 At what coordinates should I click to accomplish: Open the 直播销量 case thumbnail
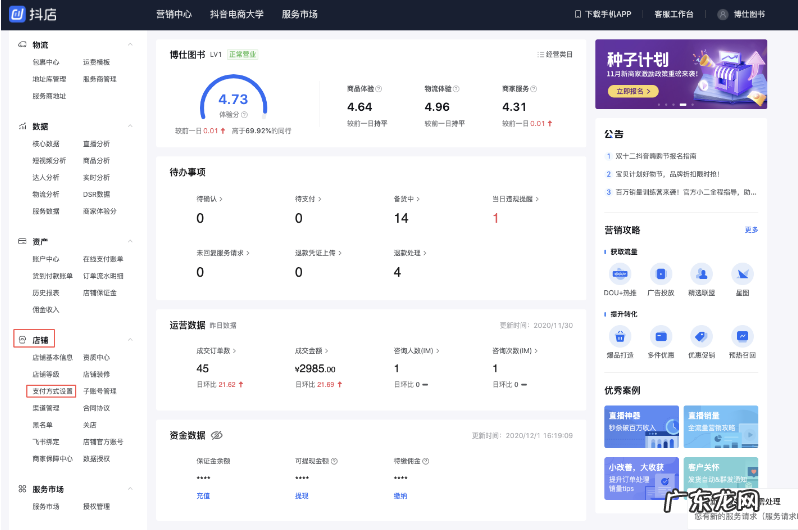721,427
